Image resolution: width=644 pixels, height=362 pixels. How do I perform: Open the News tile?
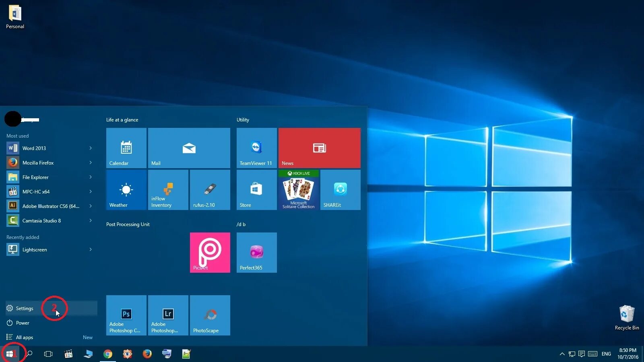coord(320,148)
